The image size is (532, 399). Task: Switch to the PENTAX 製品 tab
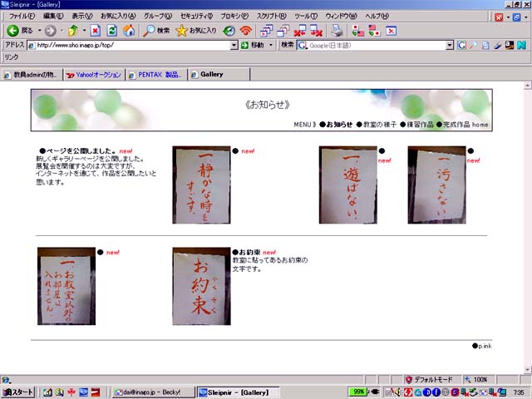[156, 74]
